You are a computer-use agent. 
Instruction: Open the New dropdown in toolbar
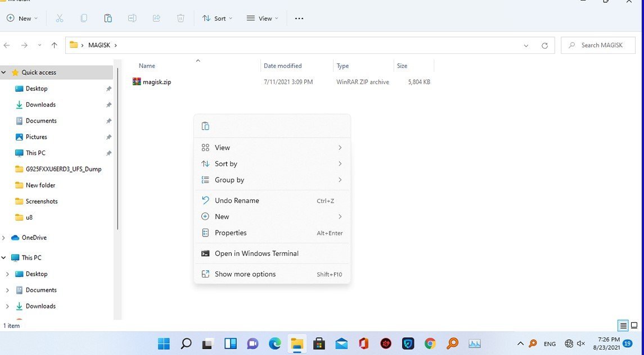[x=22, y=19]
